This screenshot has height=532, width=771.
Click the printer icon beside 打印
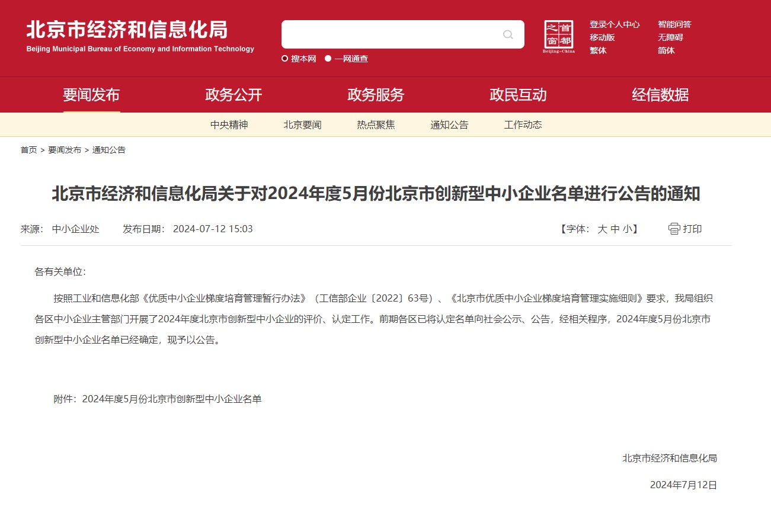pyautogui.click(x=674, y=229)
